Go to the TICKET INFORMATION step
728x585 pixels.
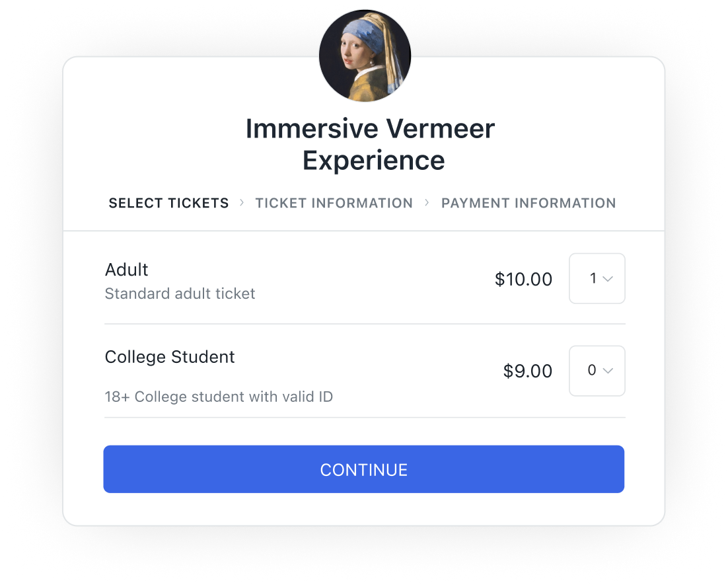334,203
